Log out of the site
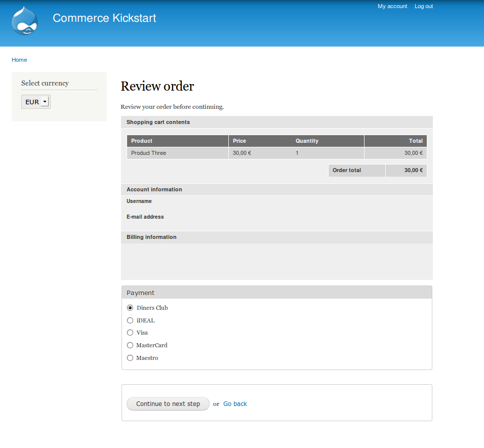The width and height of the screenshot is (484, 448). coord(423,6)
